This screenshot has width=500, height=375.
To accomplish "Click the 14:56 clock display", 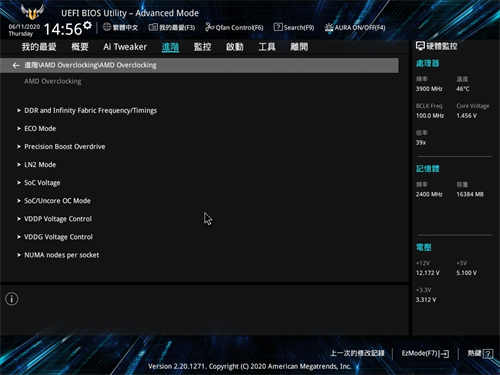I will (63, 29).
